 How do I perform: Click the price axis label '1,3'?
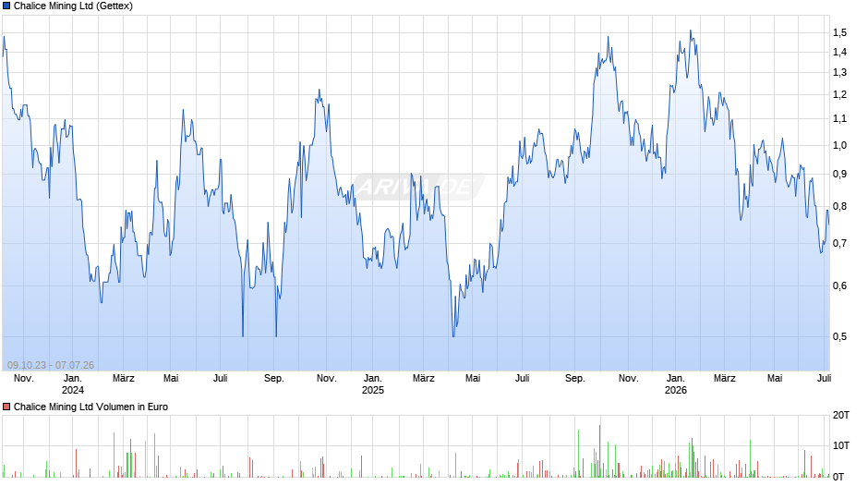839,73
